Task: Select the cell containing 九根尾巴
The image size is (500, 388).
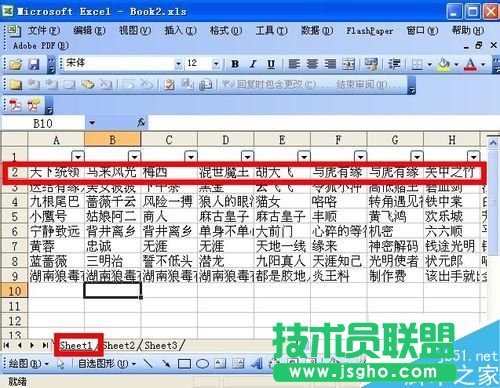Action: point(56,201)
